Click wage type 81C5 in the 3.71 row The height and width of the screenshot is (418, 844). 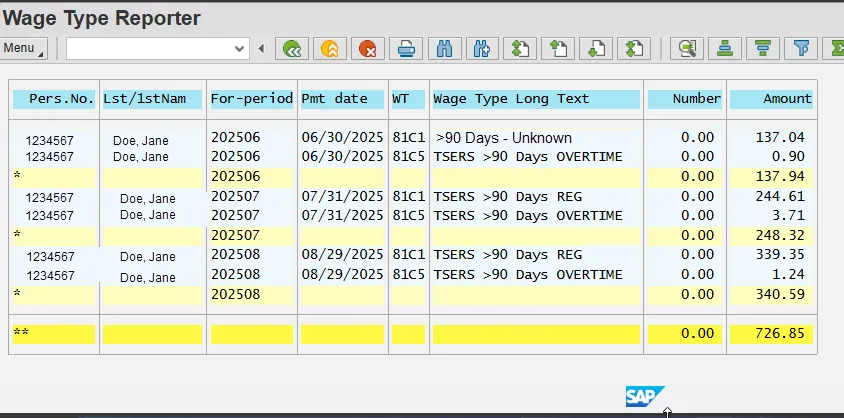(409, 216)
